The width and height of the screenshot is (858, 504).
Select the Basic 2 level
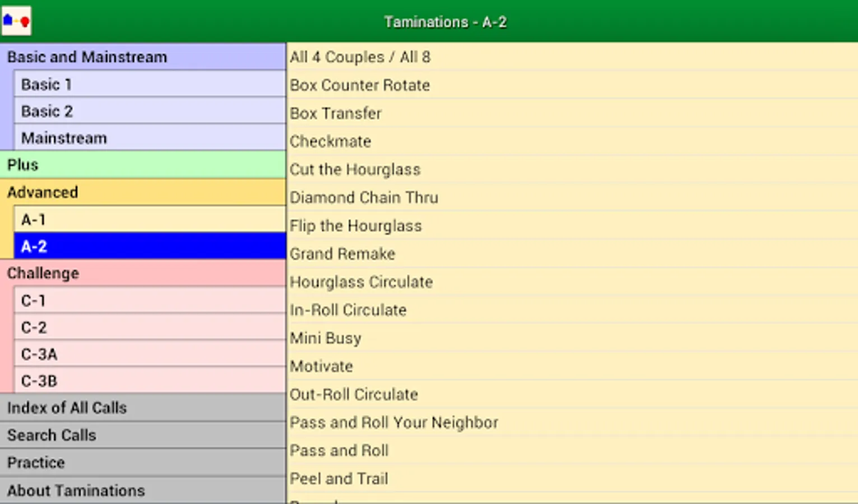[x=150, y=111]
